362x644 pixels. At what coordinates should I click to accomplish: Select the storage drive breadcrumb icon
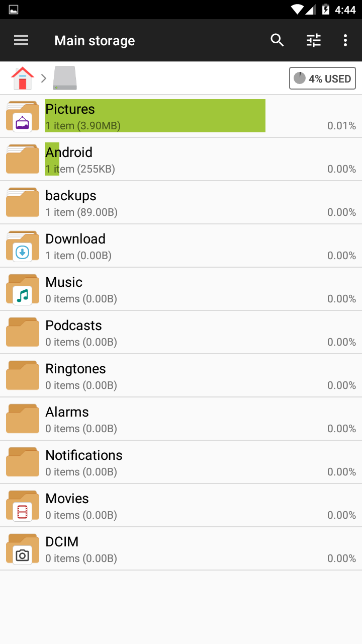(x=65, y=78)
